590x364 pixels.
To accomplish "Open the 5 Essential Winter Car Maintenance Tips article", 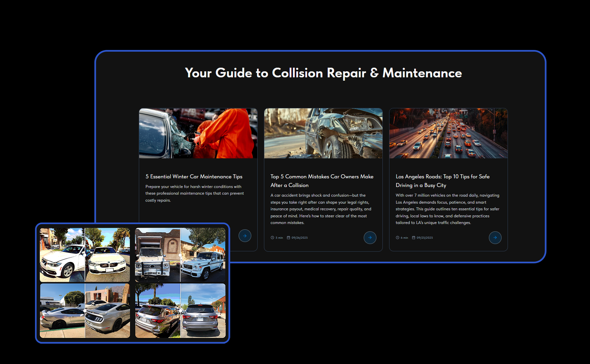I will pos(194,176).
